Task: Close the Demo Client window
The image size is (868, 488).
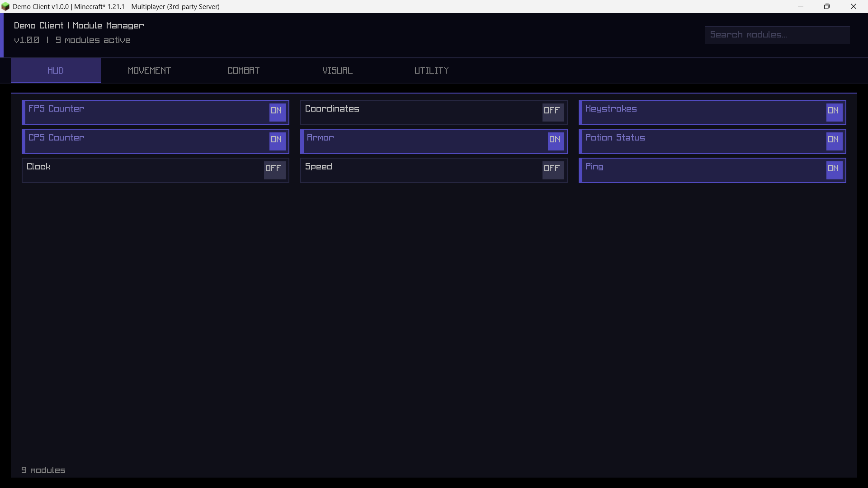Action: click(854, 6)
